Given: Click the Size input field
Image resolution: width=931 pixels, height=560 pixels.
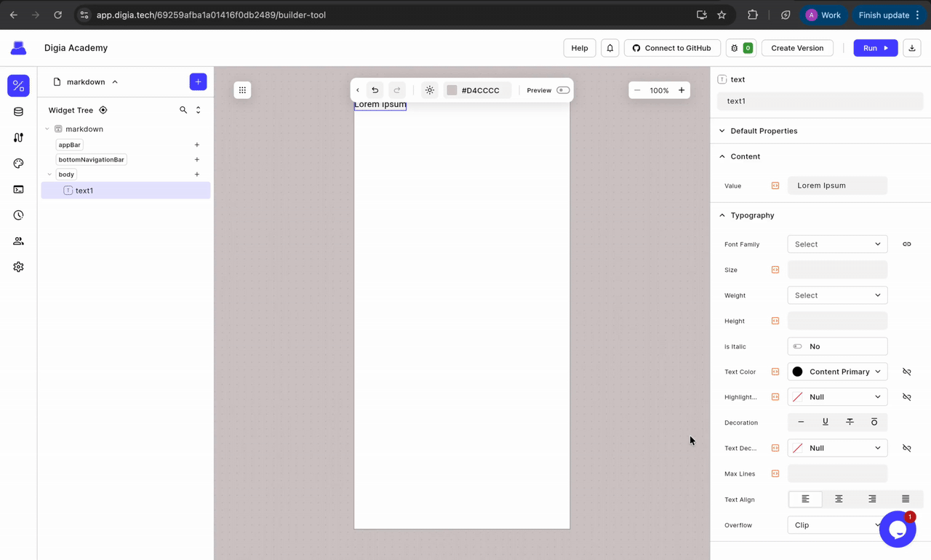Looking at the screenshot, I should tap(837, 270).
